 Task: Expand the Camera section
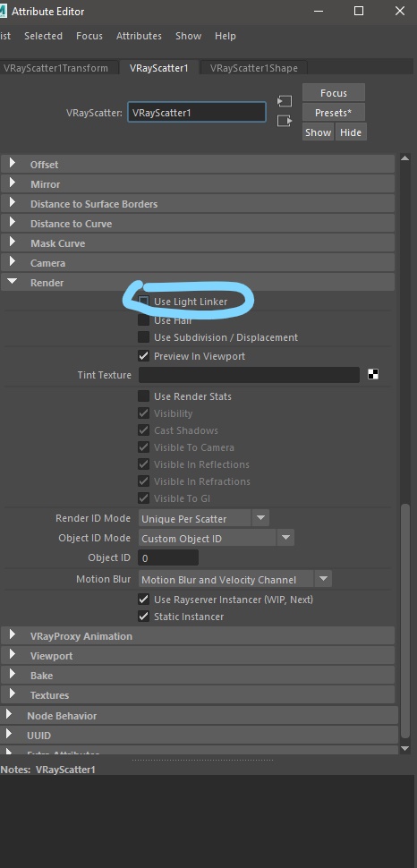[198, 263]
